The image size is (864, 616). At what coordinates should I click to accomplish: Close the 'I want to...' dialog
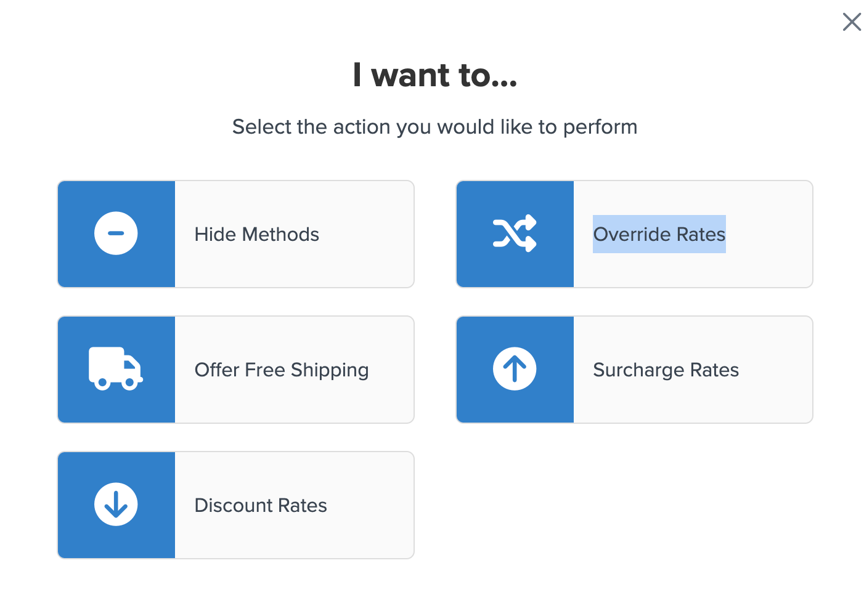pyautogui.click(x=852, y=22)
